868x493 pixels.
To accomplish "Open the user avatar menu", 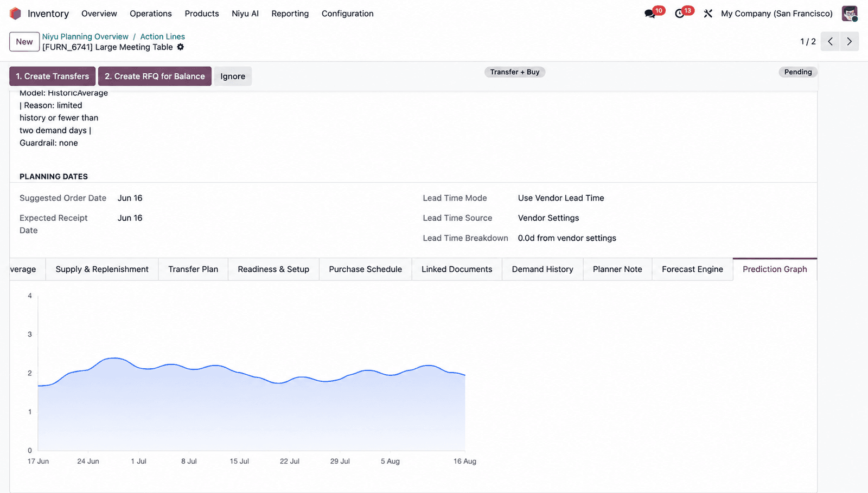I will [850, 14].
